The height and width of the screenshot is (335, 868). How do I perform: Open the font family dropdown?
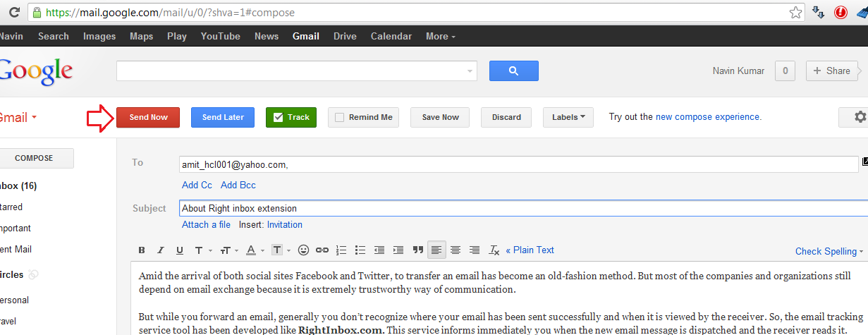click(202, 250)
